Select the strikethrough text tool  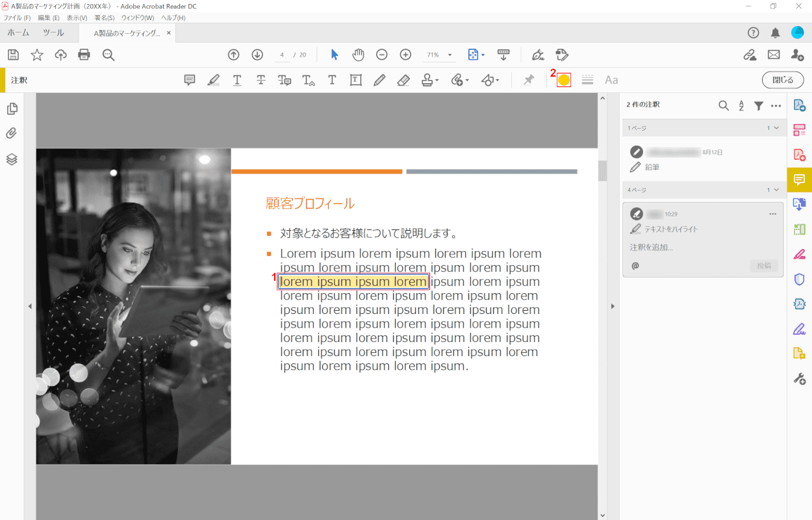tap(260, 80)
